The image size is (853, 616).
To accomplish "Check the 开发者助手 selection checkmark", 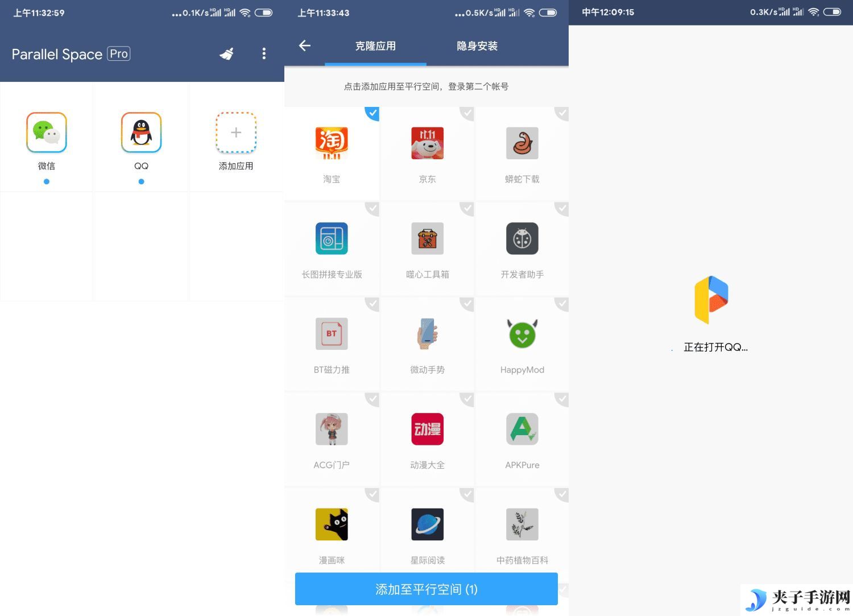I will click(562, 209).
